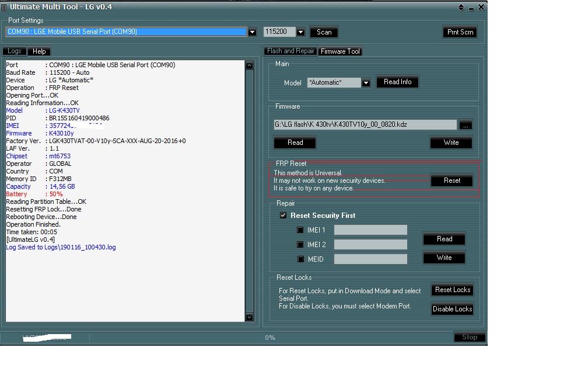Click the MEID input field

(x=370, y=259)
